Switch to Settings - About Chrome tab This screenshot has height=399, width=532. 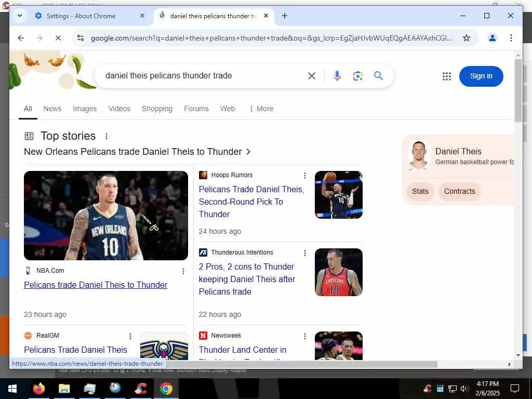pyautogui.click(x=81, y=16)
